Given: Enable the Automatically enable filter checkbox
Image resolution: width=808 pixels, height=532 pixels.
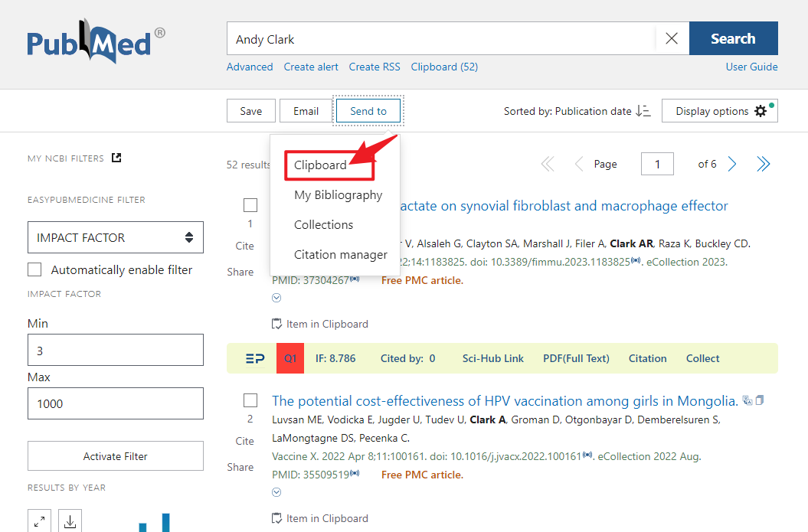Looking at the screenshot, I should [34, 269].
